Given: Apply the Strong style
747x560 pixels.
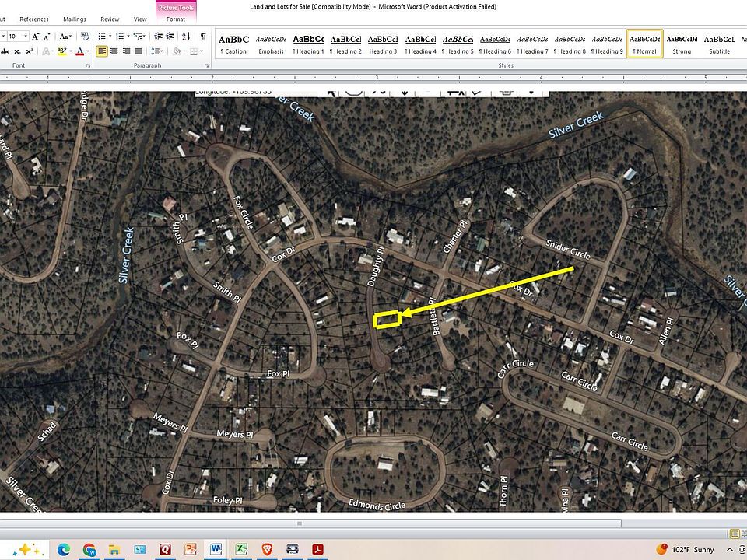Looking at the screenshot, I should point(682,44).
